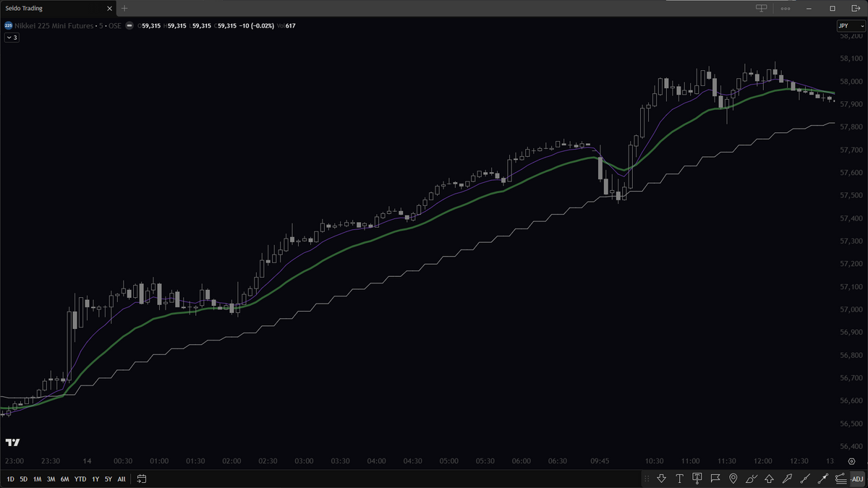Set range to 1M
The image size is (868, 488).
[37, 479]
